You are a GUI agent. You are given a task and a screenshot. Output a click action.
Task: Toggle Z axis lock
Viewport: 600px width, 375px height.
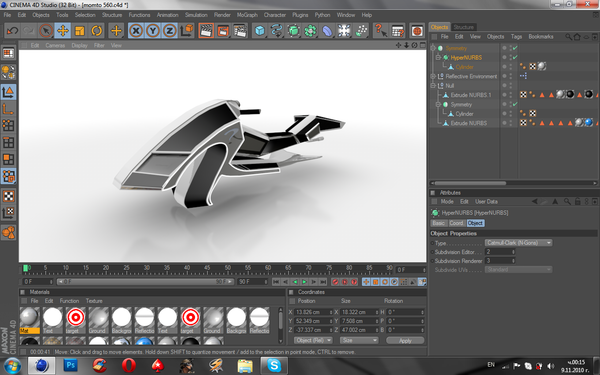coord(170,31)
